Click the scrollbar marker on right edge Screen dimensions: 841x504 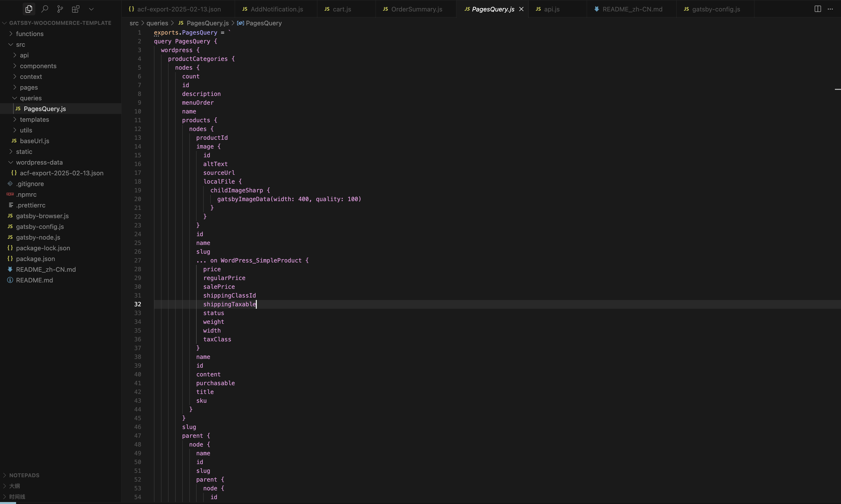(837, 89)
